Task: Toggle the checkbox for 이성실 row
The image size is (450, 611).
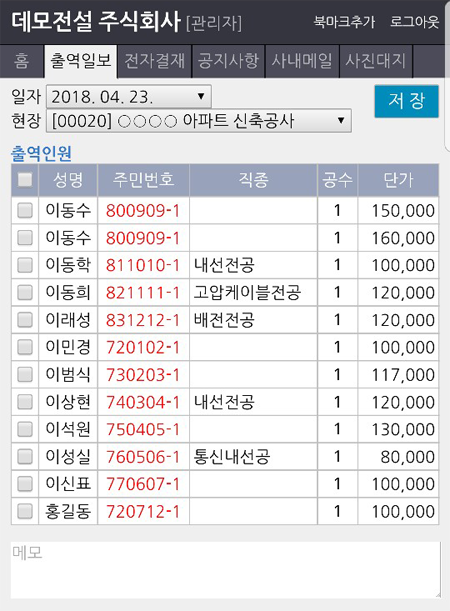Action: tap(25, 456)
